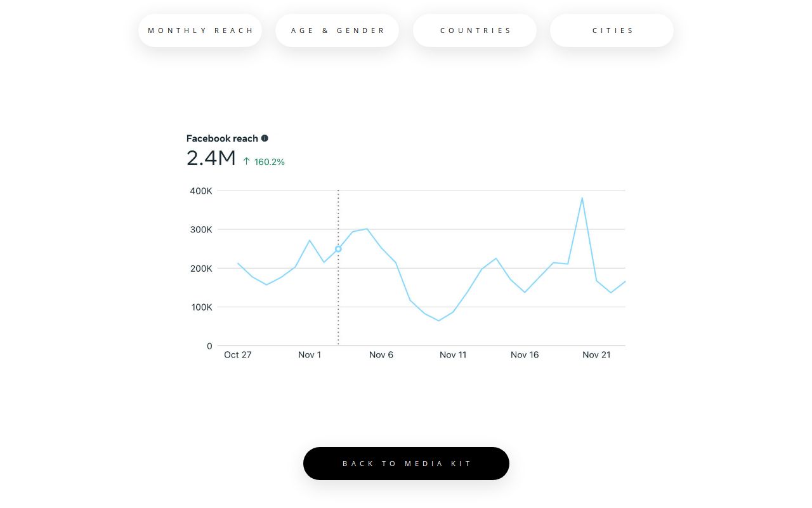Click the 400K y-axis label
The height and width of the screenshot is (508, 812).
pyautogui.click(x=200, y=190)
